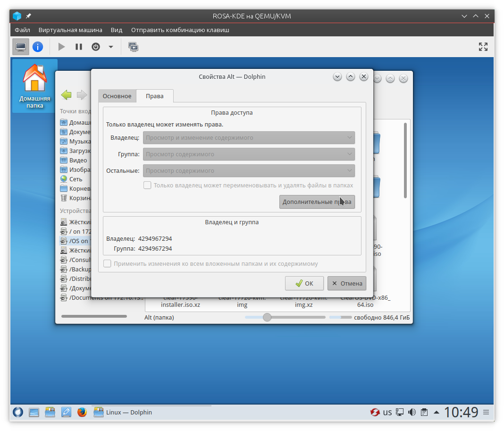Open the Владелец permissions dropdown
Image resolution: width=504 pixels, height=431 pixels.
click(x=250, y=138)
